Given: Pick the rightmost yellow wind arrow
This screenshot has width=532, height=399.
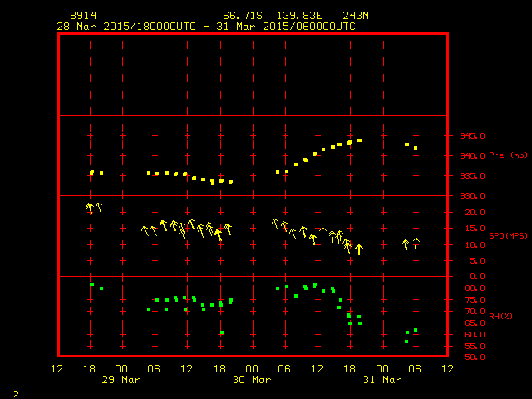Looking at the screenshot, I should click(x=416, y=243).
